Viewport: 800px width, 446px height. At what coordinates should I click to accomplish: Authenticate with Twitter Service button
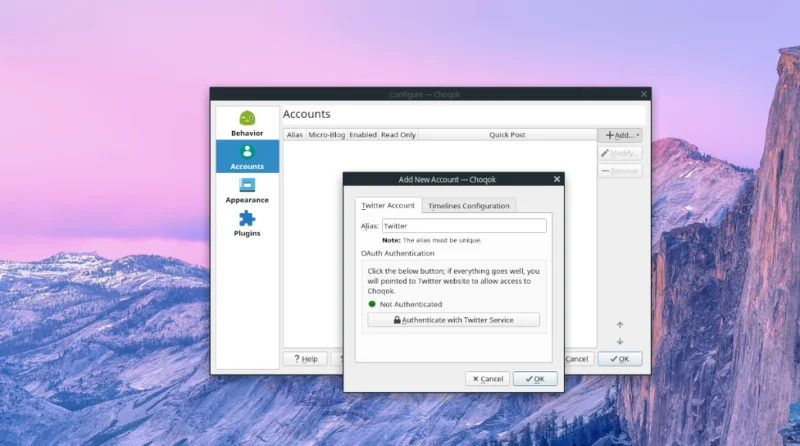click(x=453, y=320)
